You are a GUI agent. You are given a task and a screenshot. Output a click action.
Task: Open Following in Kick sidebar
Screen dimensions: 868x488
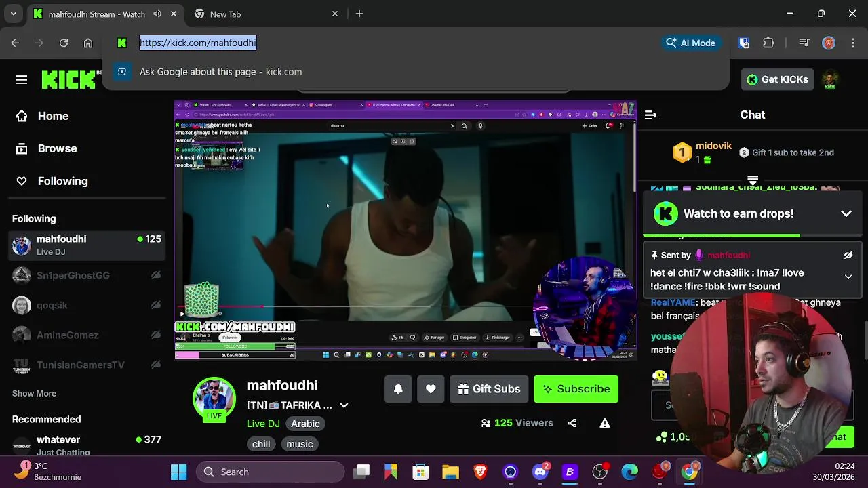coord(62,181)
